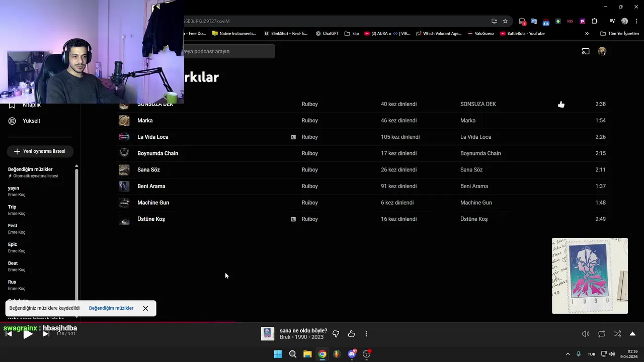
Task: Open the Chrome three-dot menu
Action: point(636,21)
